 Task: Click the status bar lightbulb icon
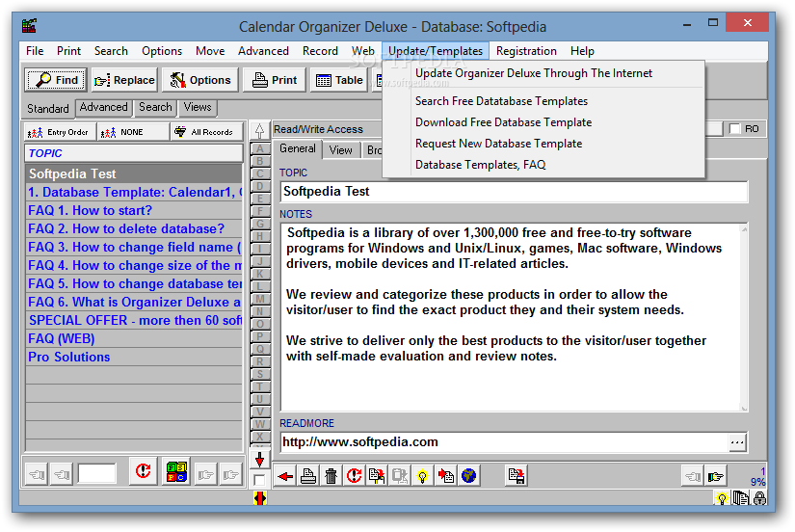[x=722, y=498]
